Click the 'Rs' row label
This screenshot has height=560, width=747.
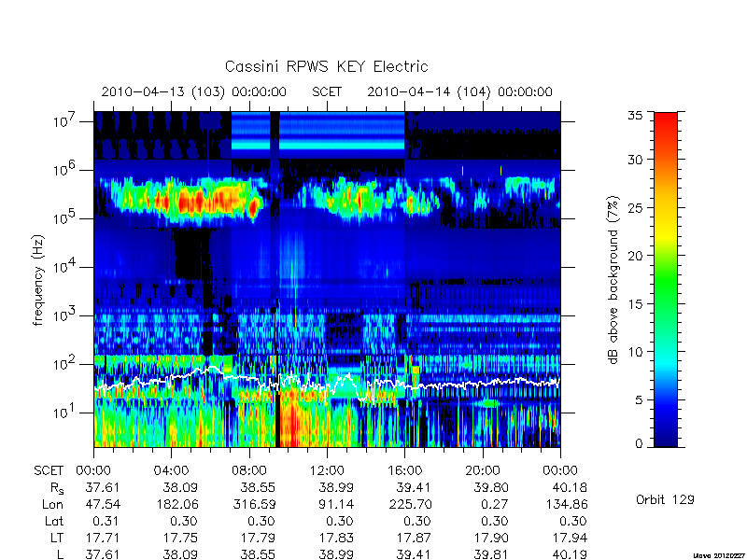click(57, 488)
